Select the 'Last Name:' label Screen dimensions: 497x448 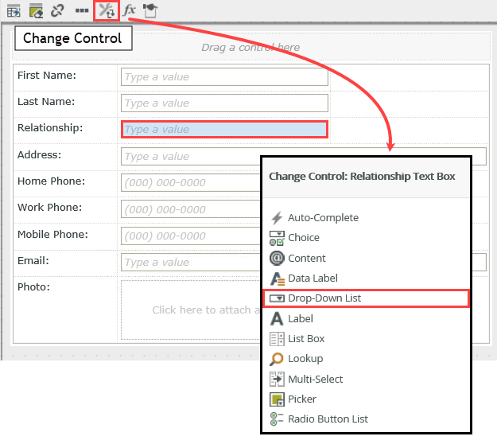[46, 102]
